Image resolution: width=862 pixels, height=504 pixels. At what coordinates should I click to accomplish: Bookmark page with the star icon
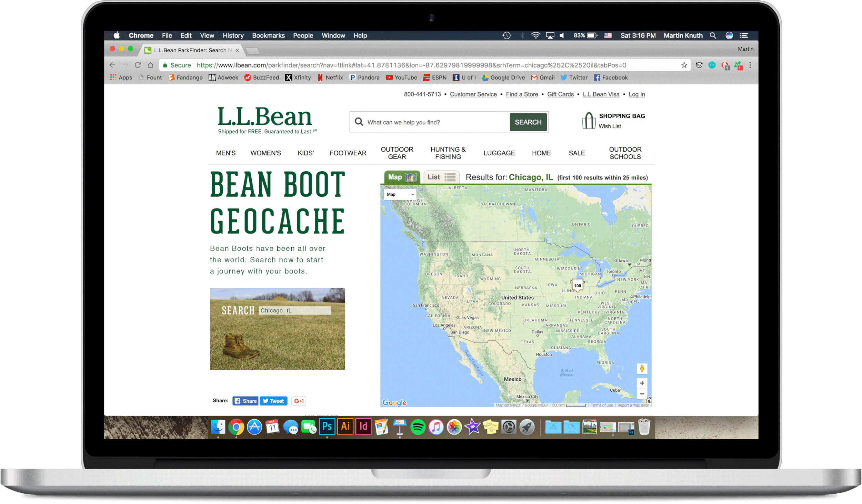(x=684, y=65)
